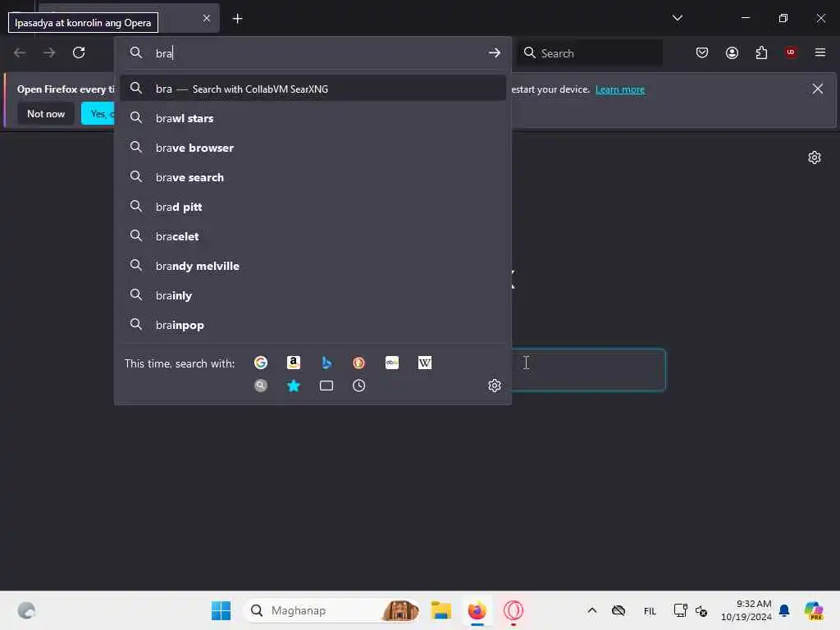The image size is (840, 630).
Task: Open the Firefox account icon
Action: point(732,52)
